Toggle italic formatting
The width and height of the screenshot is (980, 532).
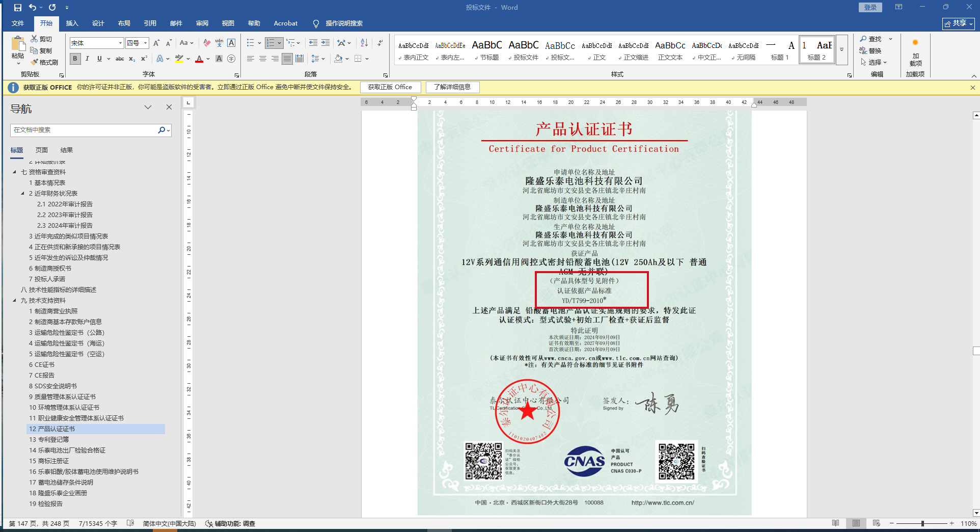(x=87, y=59)
